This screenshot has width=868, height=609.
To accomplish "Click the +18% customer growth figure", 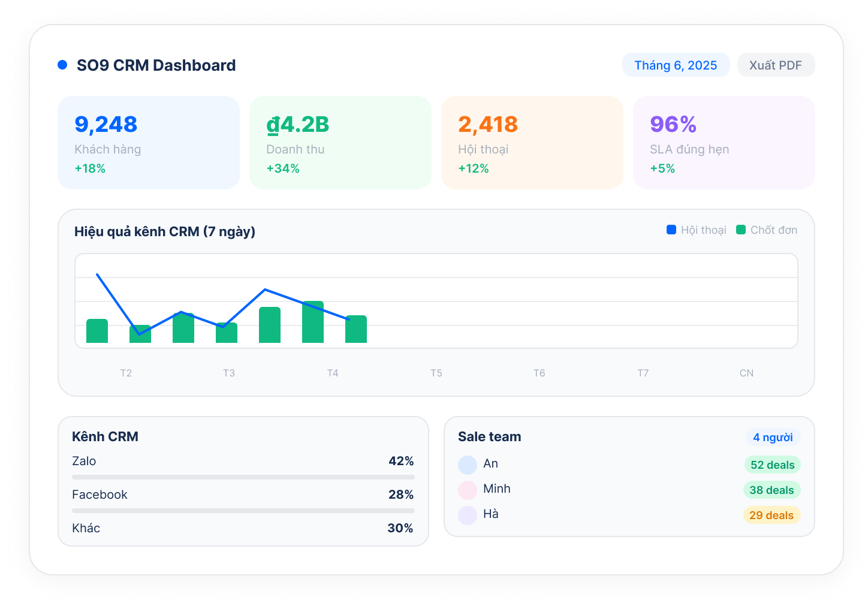I will 90,168.
